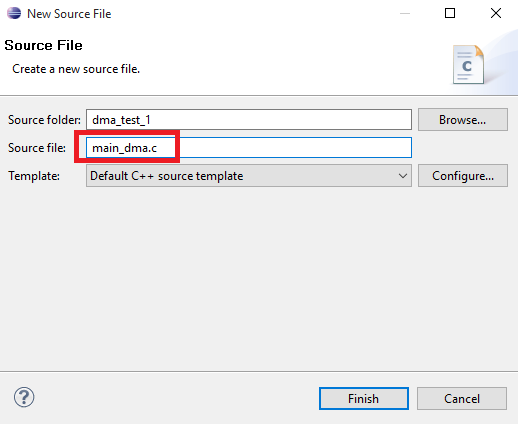Click the 'Source folder:' label
Viewport: 518px width, 424px height.
pyautogui.click(x=44, y=120)
